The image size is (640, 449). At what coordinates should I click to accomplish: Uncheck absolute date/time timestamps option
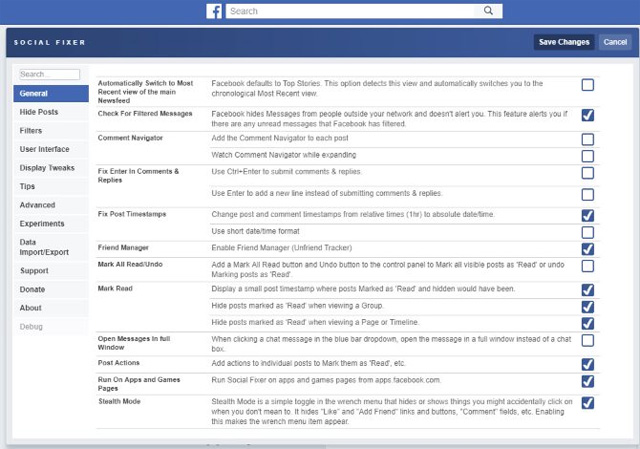(x=587, y=216)
